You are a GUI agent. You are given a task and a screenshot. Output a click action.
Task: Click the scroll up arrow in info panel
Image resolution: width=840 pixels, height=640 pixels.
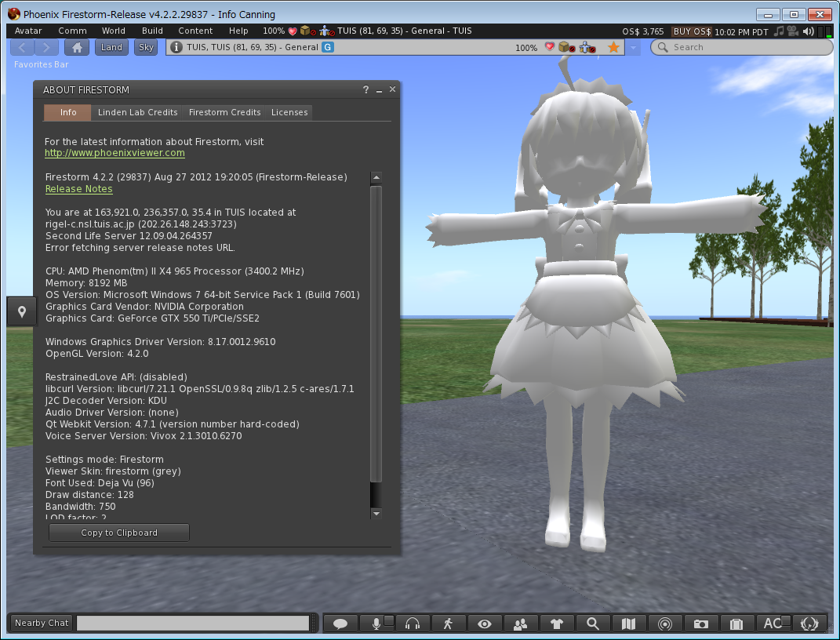[x=376, y=177]
